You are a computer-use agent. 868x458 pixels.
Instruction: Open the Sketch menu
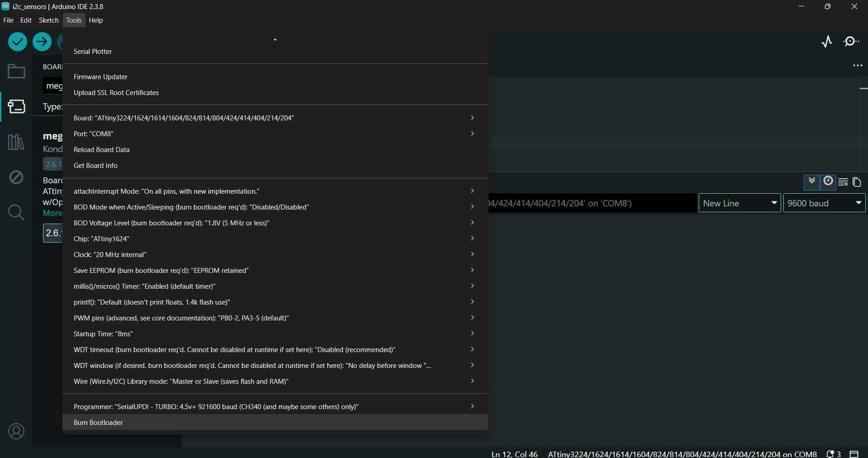click(49, 20)
